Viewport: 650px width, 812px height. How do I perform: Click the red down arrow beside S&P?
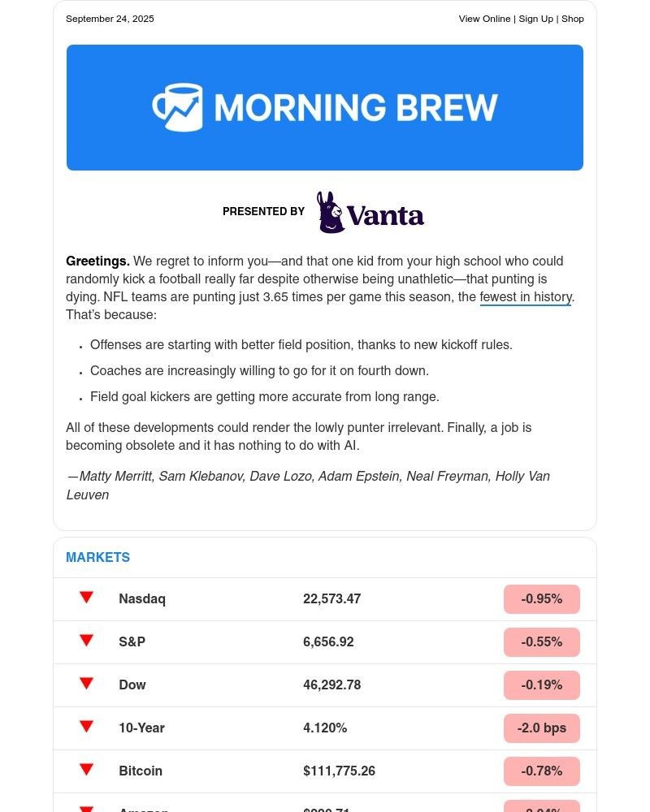pos(86,641)
